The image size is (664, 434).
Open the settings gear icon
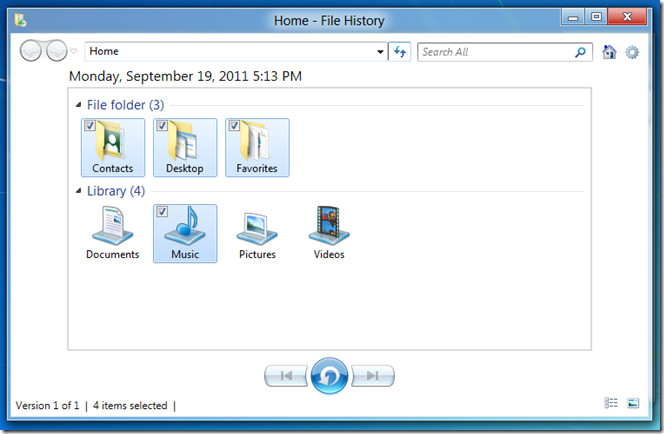[632, 53]
